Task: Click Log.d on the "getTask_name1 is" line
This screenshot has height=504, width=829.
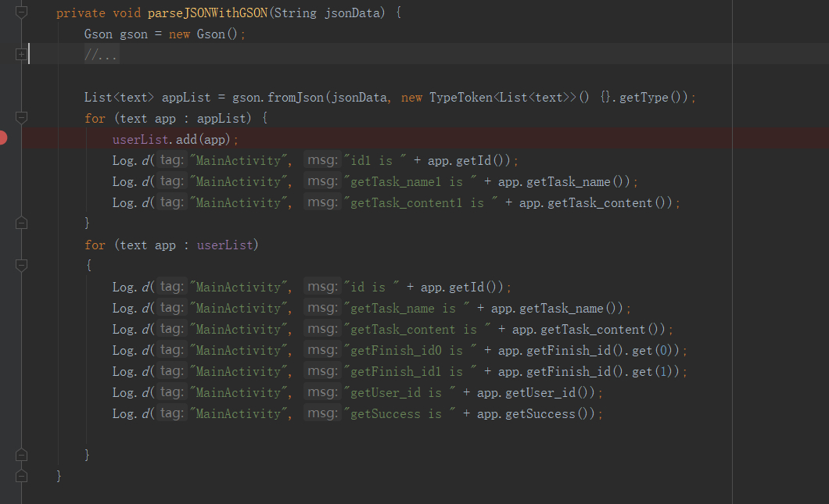Action: pos(131,182)
